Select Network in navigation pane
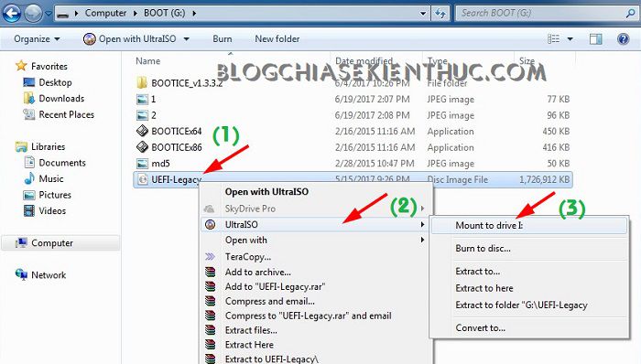The image size is (641, 364). click(49, 275)
